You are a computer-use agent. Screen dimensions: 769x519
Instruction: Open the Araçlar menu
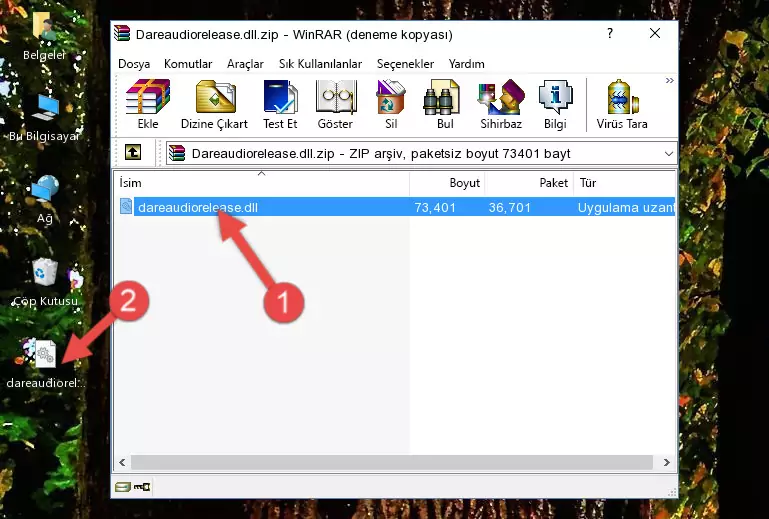(245, 64)
